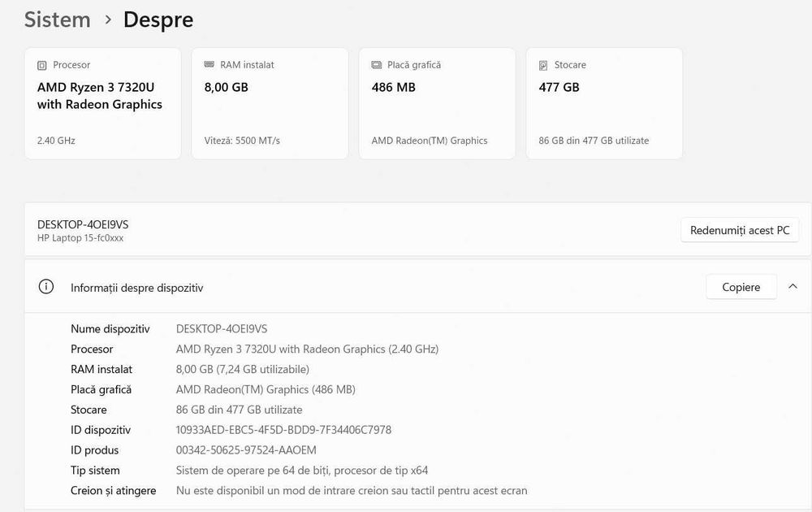812x512 pixels.
Task: Select the Procesor row value in device info
Action: (307, 349)
